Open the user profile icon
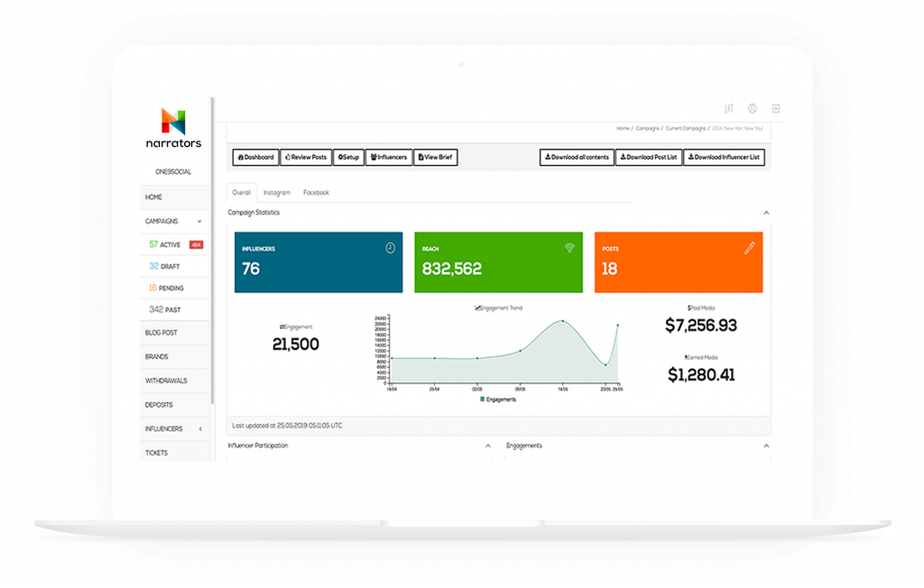The image size is (924, 588). click(x=753, y=108)
